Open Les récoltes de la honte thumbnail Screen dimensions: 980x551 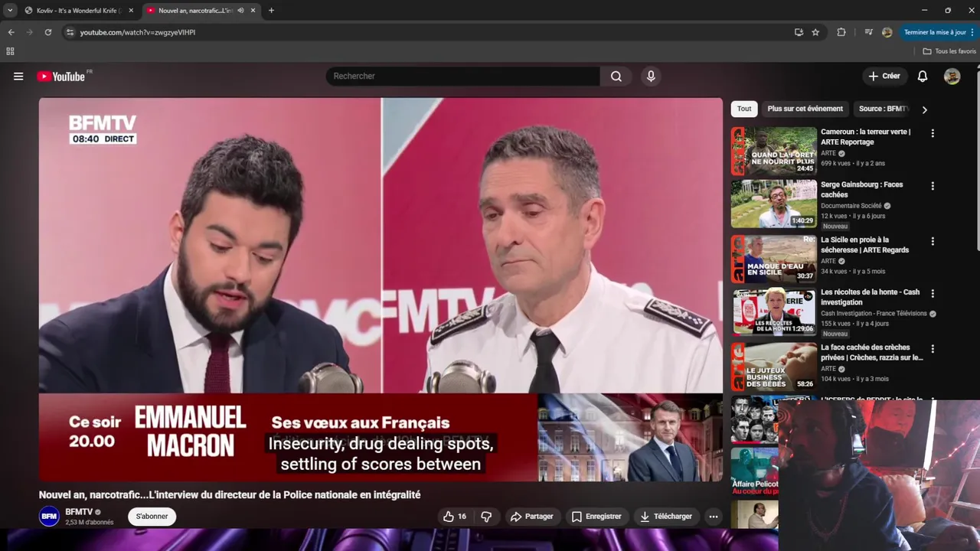tap(773, 311)
